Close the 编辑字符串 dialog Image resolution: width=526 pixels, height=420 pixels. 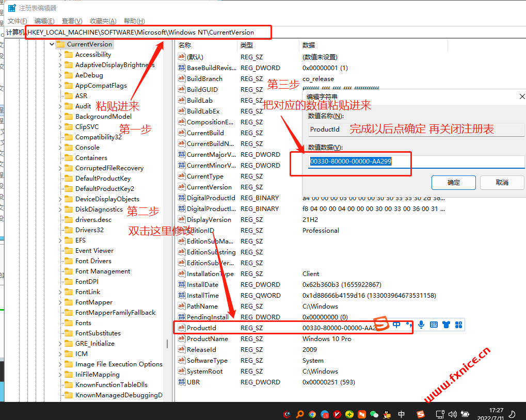[522, 96]
